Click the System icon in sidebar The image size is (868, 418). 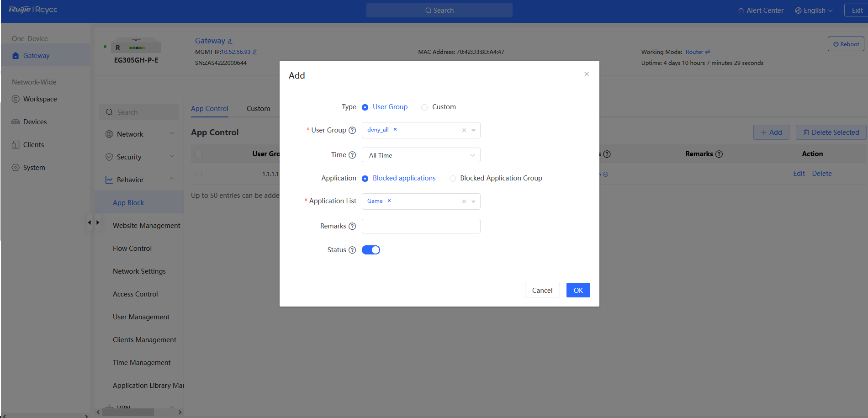tap(16, 168)
